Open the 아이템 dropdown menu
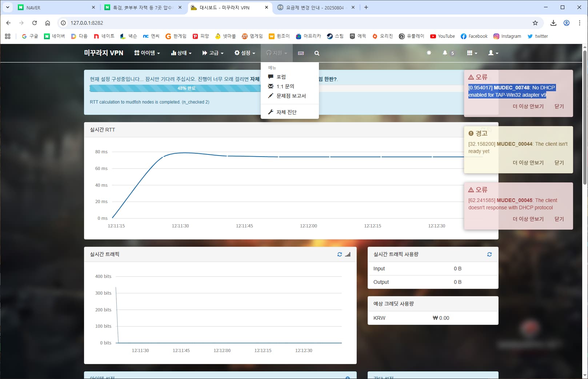The image size is (588, 379). coord(147,53)
